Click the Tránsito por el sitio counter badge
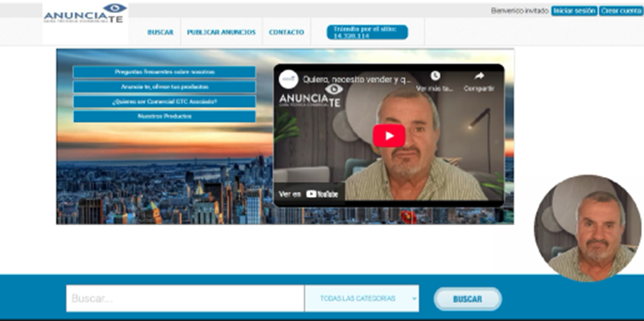The image size is (644, 321). click(367, 32)
